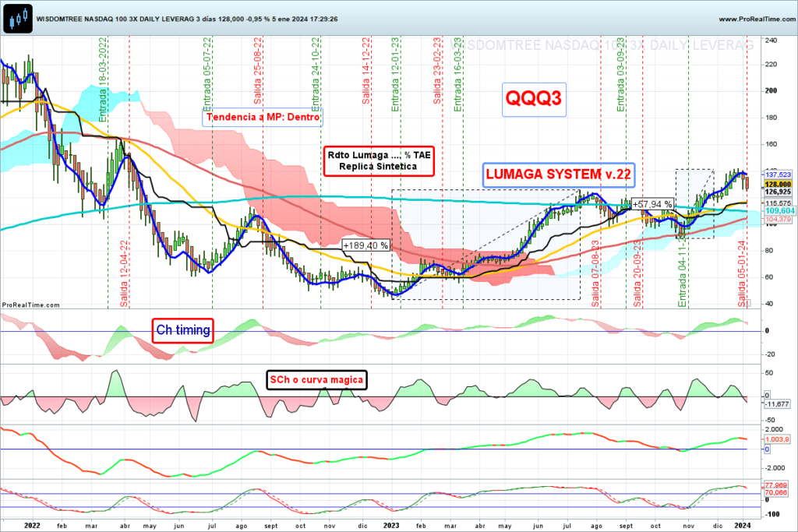Screen dimensions: 798x532
Task: Click the 'Salida 07-08-23' marker label
Action: pyautogui.click(x=596, y=273)
